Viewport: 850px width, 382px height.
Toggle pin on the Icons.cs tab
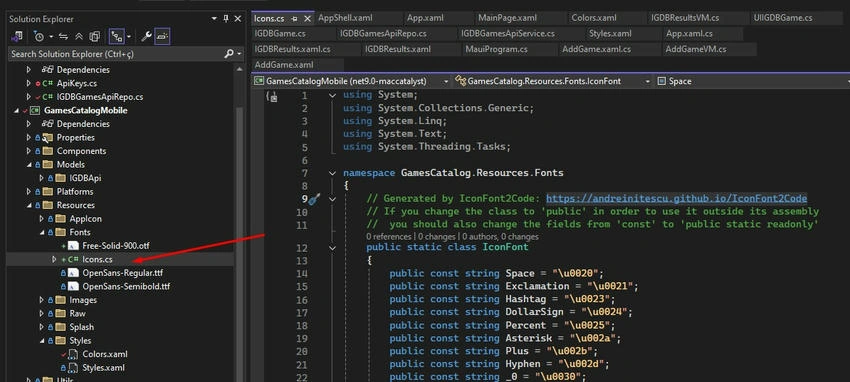295,18
